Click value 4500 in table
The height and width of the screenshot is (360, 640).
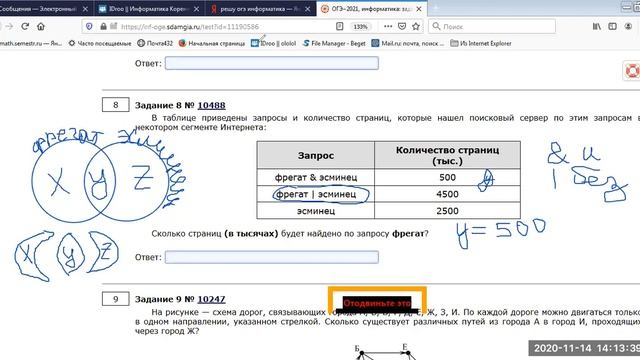coord(447,194)
